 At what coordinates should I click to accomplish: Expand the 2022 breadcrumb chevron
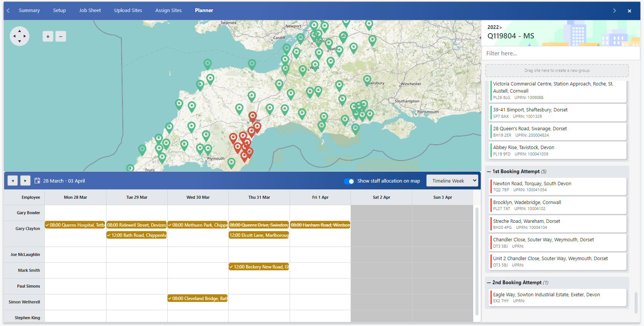coord(501,27)
